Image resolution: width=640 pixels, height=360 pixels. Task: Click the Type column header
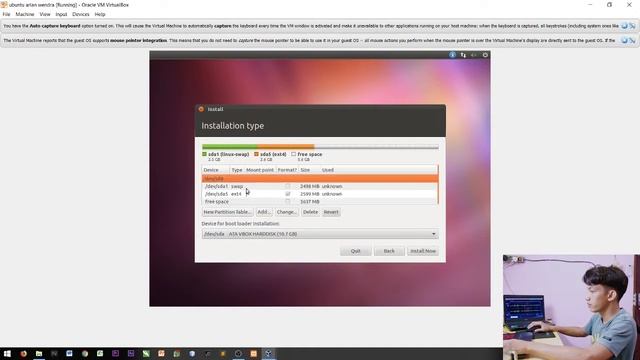(237, 170)
